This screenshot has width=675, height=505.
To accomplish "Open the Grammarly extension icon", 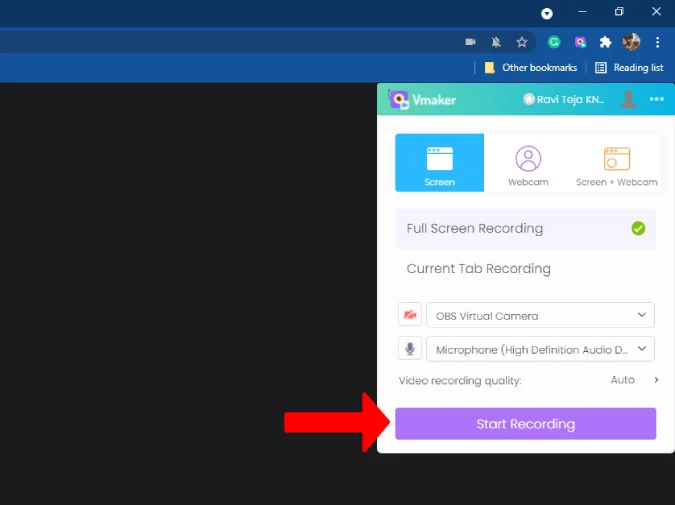I will coord(554,42).
